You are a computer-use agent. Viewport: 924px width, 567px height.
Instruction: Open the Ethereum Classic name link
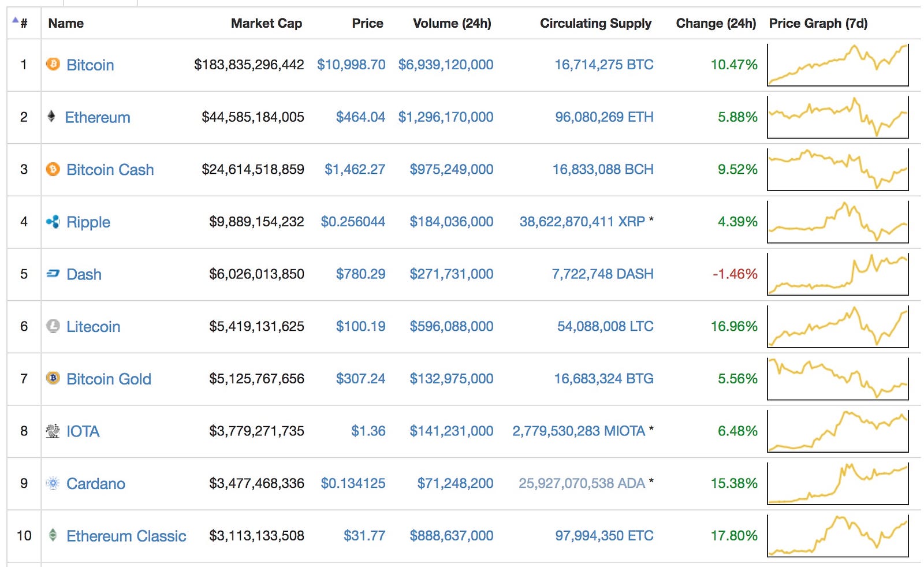[126, 536]
